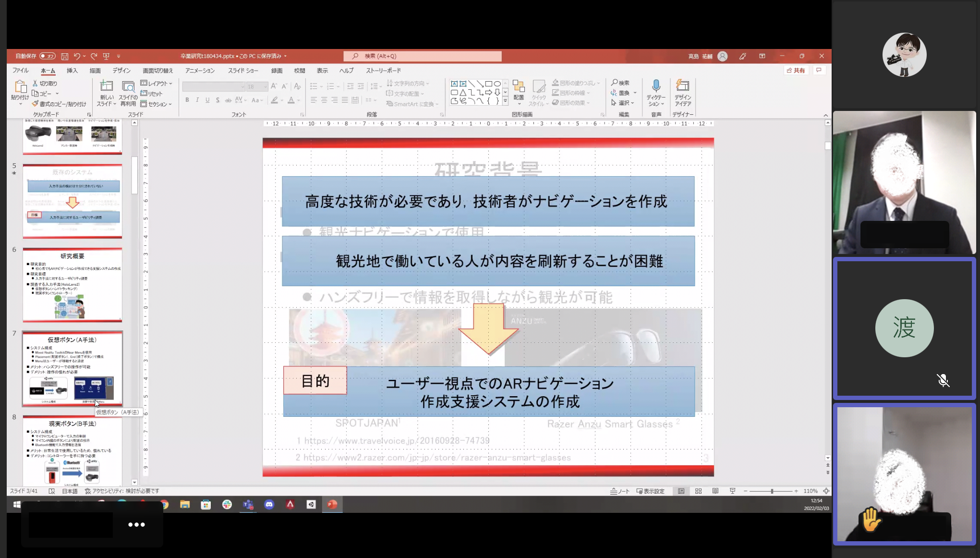Click the リセット button
This screenshot has width=980, height=558.
[x=151, y=94]
